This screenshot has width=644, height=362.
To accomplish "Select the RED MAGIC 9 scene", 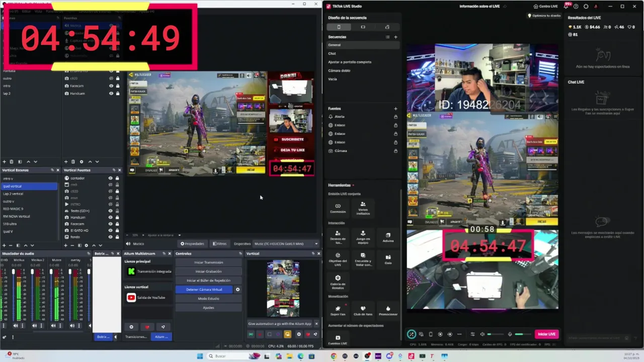I will coord(29,209).
